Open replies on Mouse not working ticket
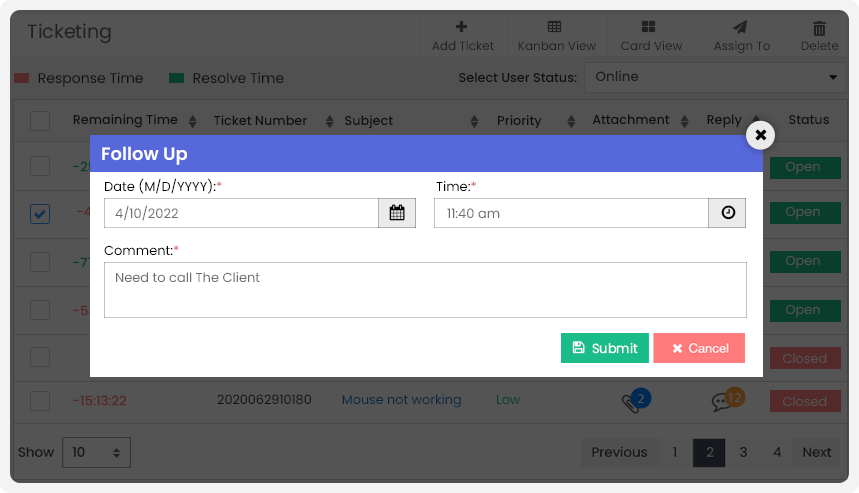Viewport: 859px width, 493px height. (x=728, y=399)
